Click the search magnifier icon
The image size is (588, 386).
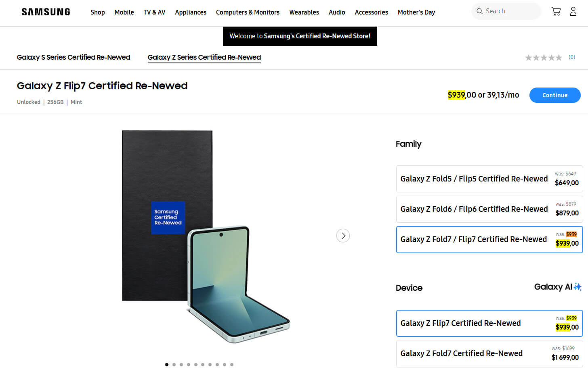pyautogui.click(x=479, y=11)
